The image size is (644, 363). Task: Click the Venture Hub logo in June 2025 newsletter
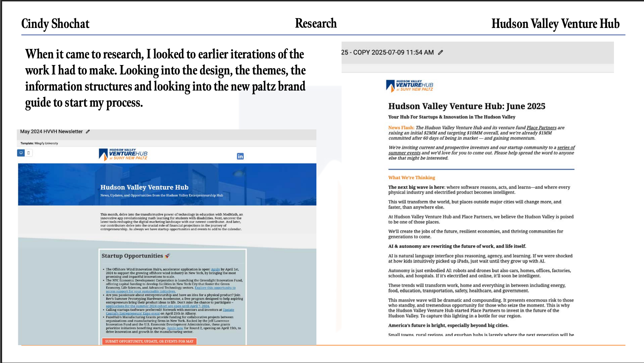(409, 86)
